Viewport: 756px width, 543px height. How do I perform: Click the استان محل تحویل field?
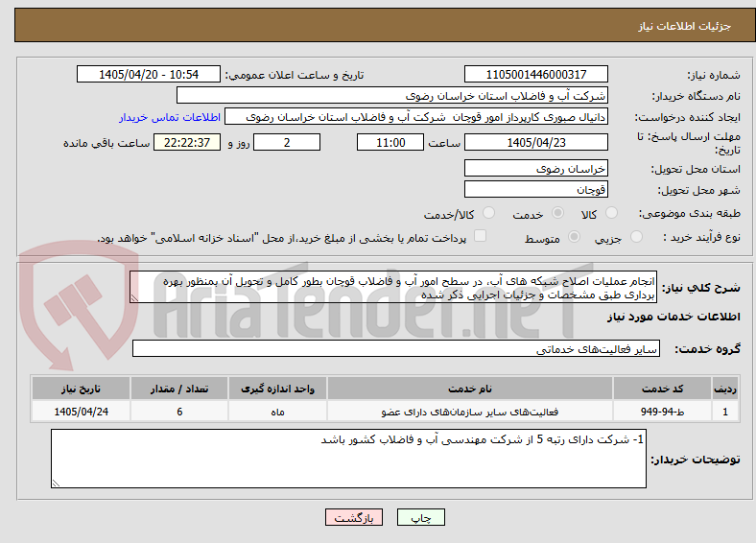535,168
